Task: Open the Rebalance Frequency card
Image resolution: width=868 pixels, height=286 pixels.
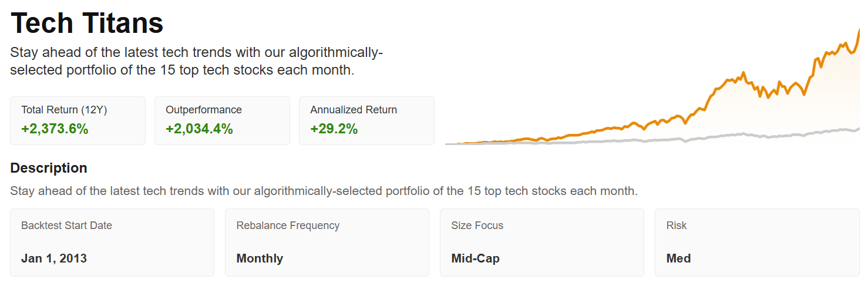Action: [327, 243]
